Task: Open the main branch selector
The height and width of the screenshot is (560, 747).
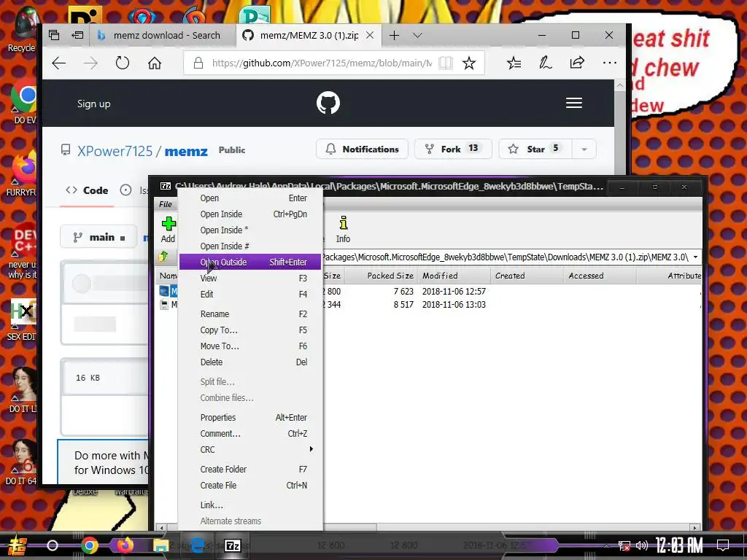Action: point(98,237)
